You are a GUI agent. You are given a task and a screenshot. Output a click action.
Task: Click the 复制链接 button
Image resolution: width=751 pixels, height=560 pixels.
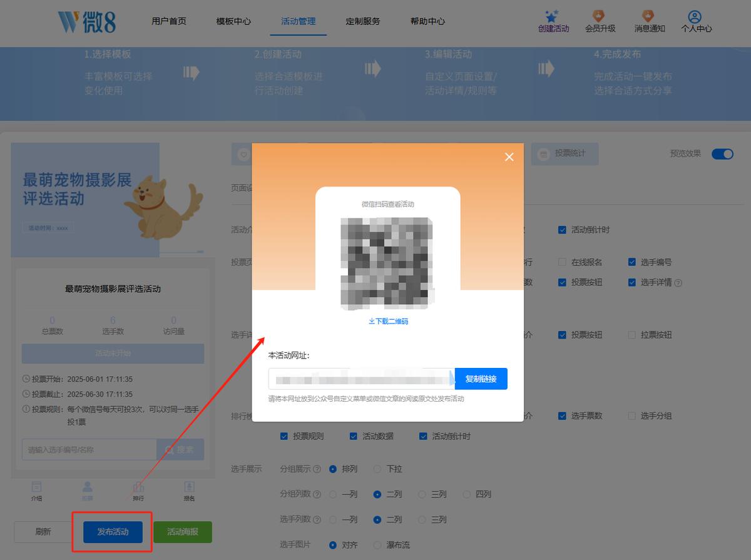pyautogui.click(x=481, y=379)
